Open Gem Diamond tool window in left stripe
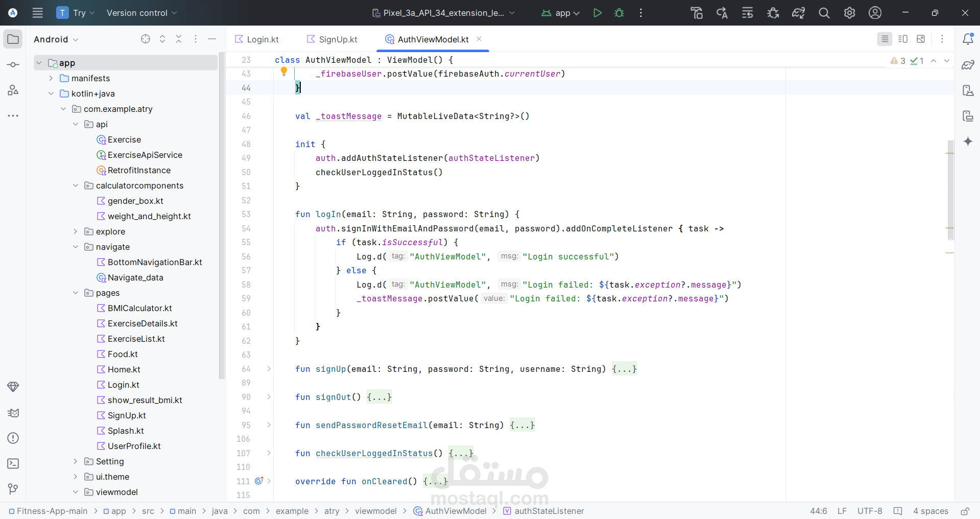 pos(13,387)
